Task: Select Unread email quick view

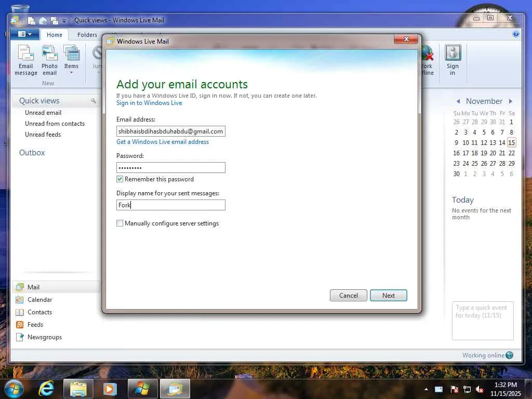Action: coord(43,113)
